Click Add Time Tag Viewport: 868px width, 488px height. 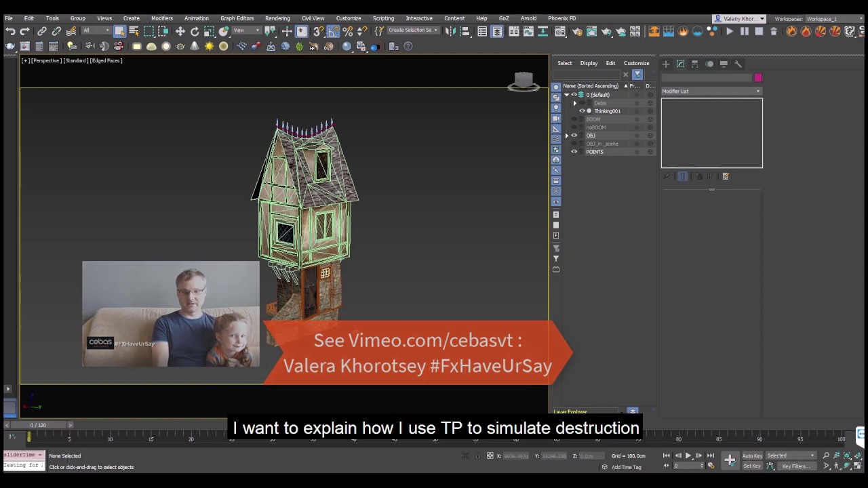click(626, 467)
